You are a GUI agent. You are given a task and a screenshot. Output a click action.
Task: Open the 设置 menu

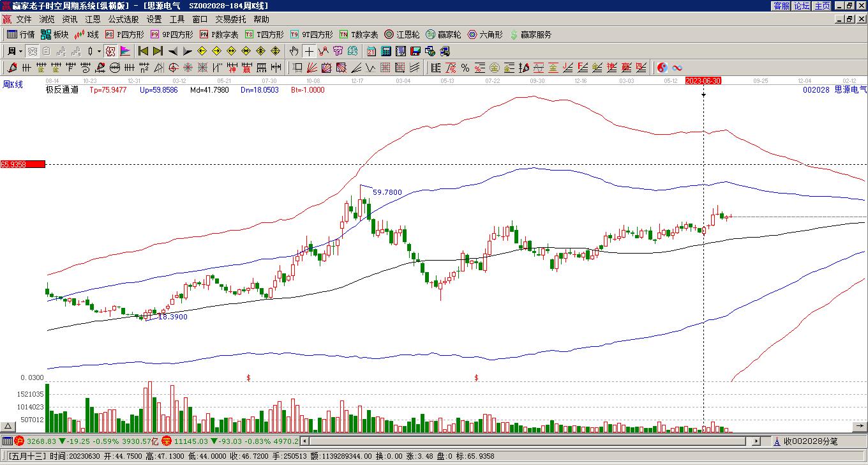pos(154,20)
